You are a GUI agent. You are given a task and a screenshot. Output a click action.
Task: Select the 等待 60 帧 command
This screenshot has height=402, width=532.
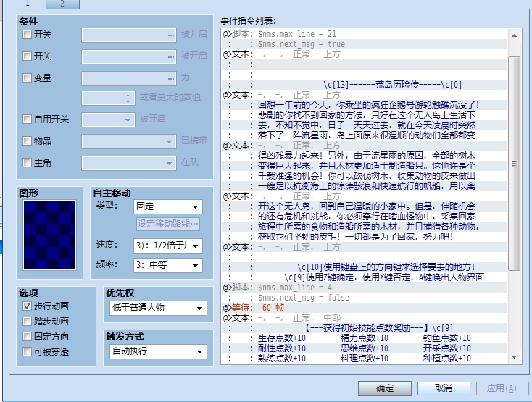pos(365,308)
